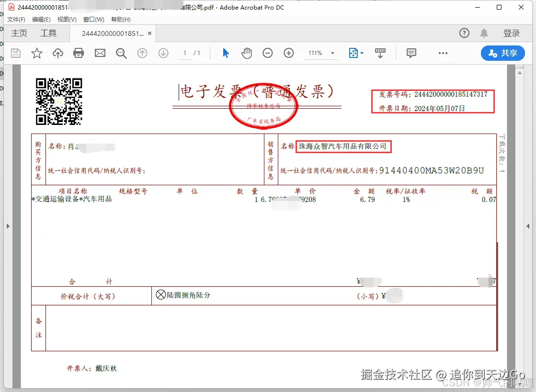Click the date 2024年05月07日
The width and height of the screenshot is (536, 392).
[x=439, y=109]
